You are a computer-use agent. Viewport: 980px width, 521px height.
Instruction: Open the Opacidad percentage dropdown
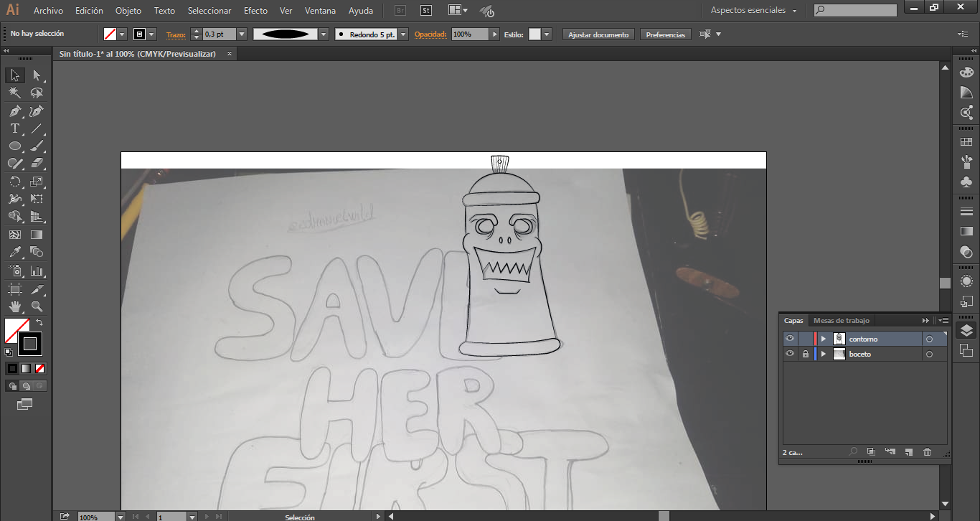coord(494,34)
